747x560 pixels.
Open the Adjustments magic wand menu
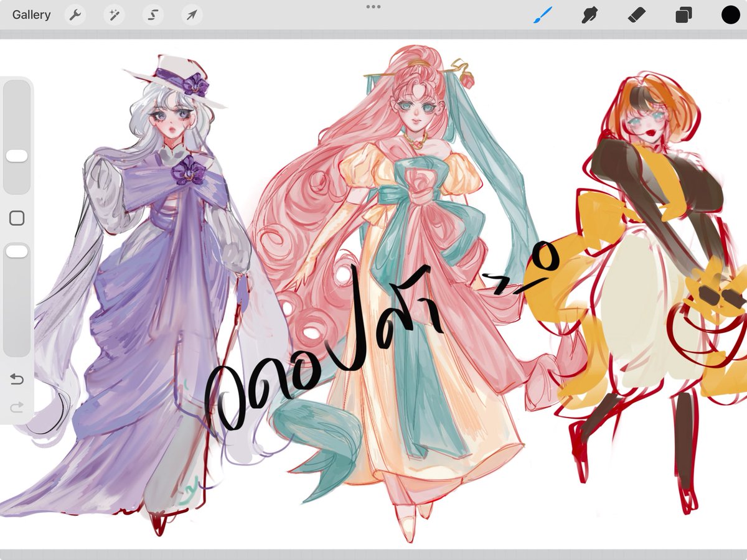pos(114,15)
